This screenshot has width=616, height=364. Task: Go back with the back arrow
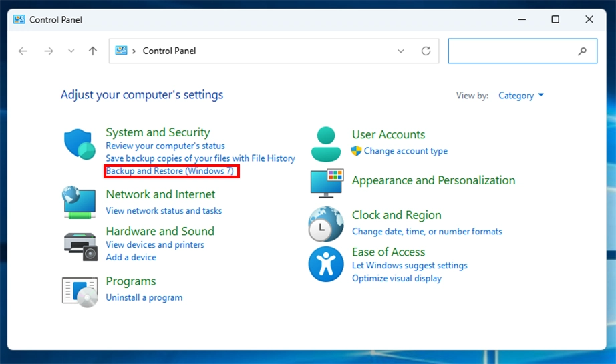tap(23, 51)
